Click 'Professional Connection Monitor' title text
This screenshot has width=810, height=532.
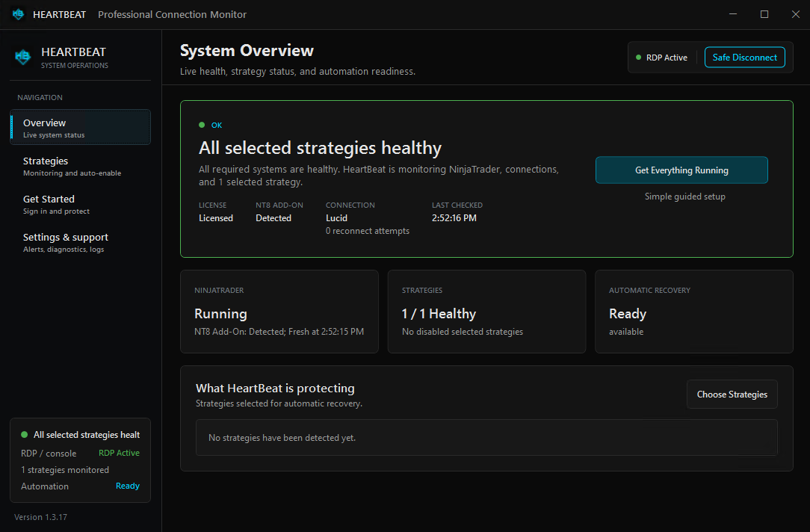pyautogui.click(x=172, y=14)
